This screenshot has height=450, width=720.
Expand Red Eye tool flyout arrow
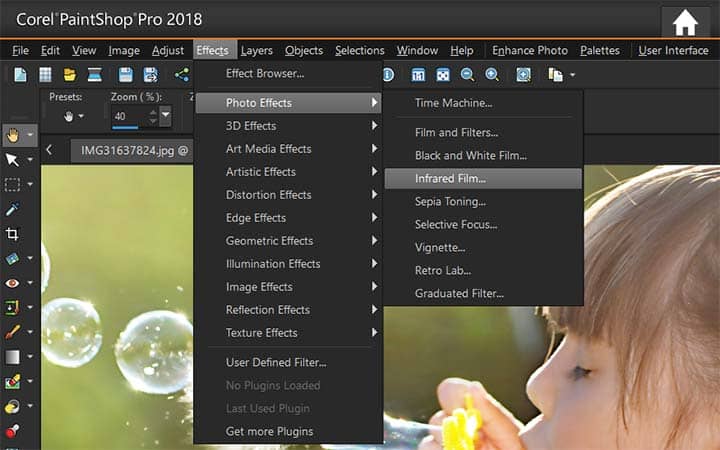(30, 283)
